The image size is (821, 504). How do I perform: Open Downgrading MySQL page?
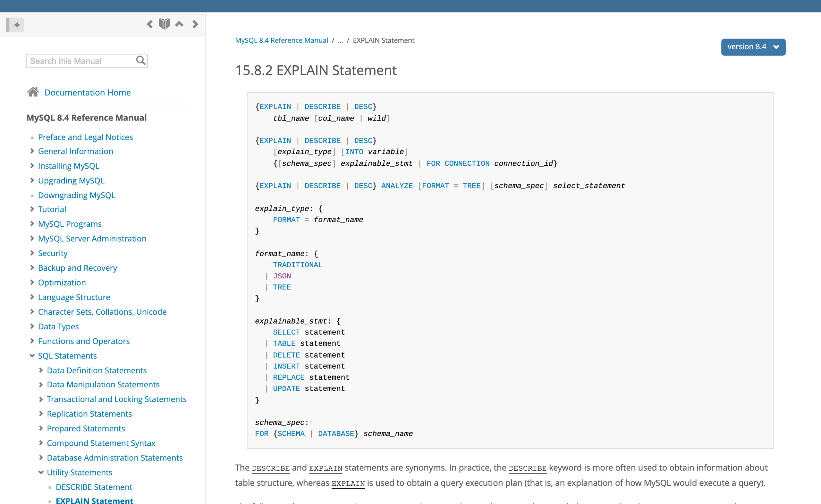(x=77, y=195)
